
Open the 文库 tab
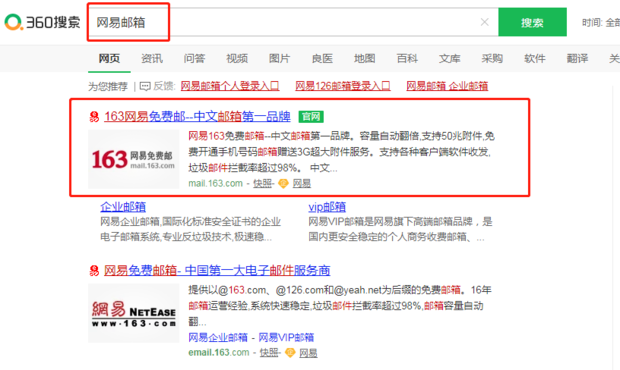point(450,59)
